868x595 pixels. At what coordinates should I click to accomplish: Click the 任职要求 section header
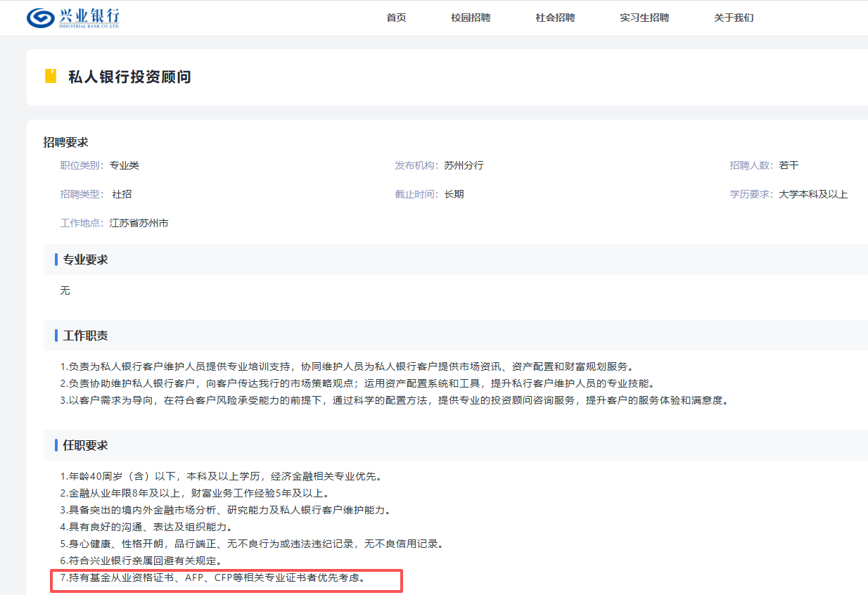point(85,445)
